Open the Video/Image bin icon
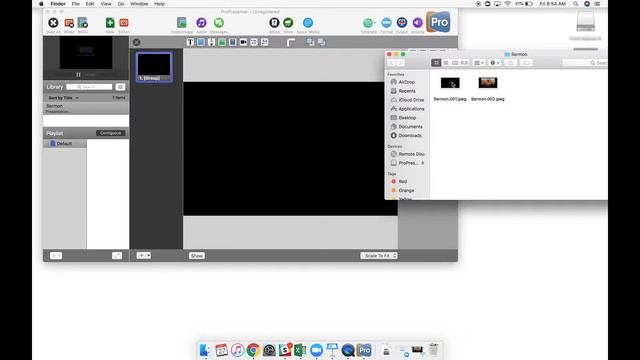Image resolution: width=640 pixels, height=360 pixels. tap(182, 23)
